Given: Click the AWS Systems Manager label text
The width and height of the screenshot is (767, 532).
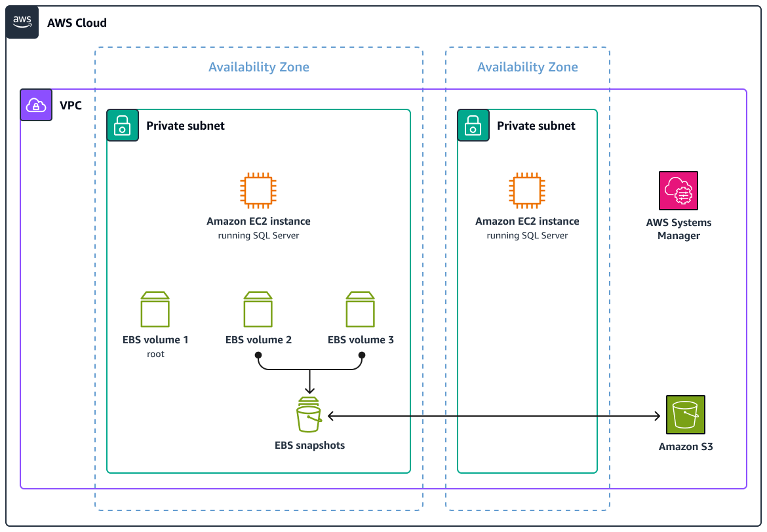Looking at the screenshot, I should pyautogui.click(x=678, y=229).
